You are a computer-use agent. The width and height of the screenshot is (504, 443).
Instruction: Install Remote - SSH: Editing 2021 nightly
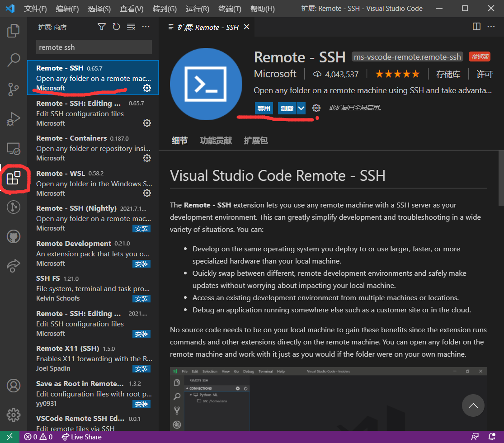141,334
